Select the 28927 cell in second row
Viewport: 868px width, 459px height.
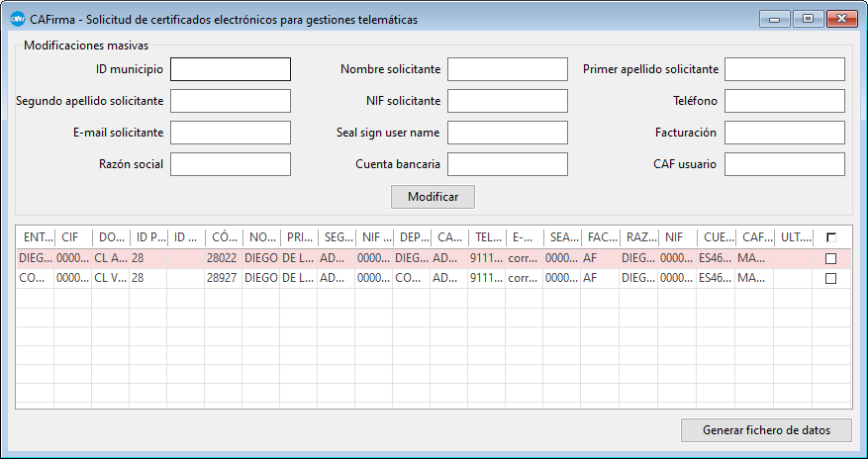click(x=223, y=279)
